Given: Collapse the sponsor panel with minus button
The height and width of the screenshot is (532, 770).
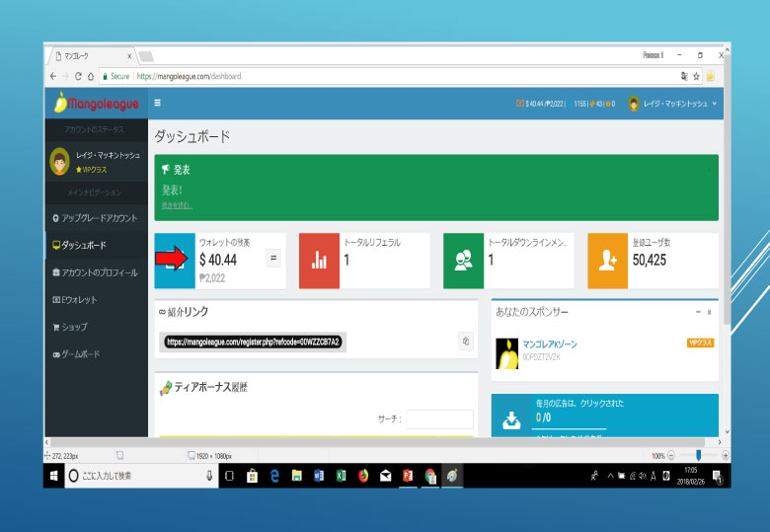Looking at the screenshot, I should pos(697,312).
